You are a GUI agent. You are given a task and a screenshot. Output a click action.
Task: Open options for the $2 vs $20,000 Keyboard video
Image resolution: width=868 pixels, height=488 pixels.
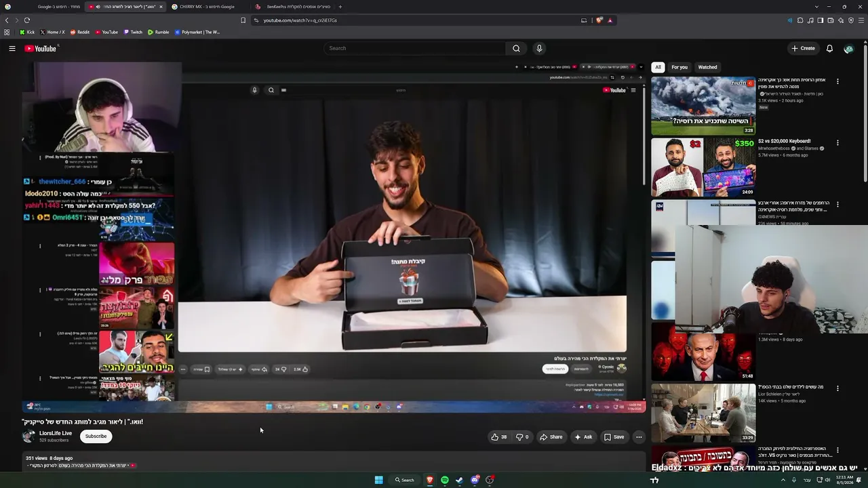tap(837, 143)
